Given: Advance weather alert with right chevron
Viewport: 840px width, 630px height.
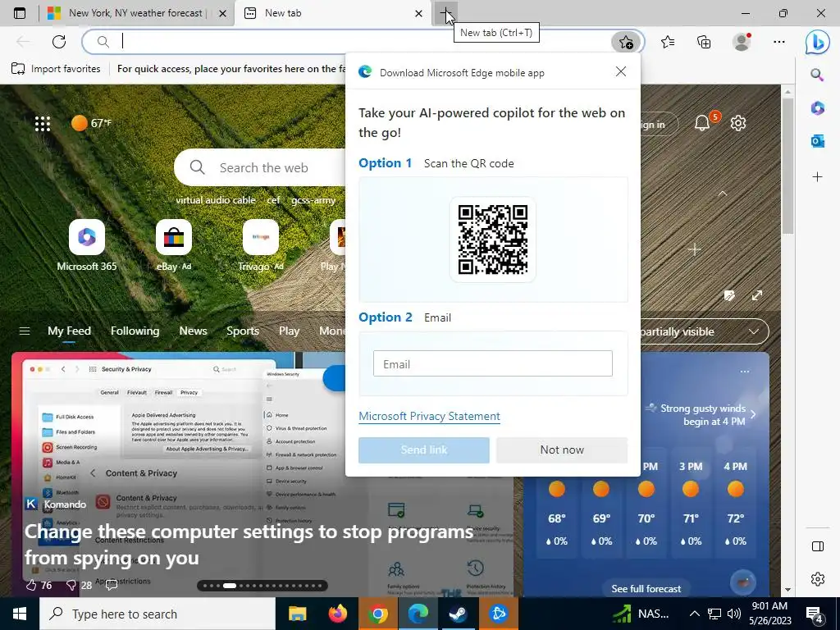Looking at the screenshot, I should coord(753,414).
